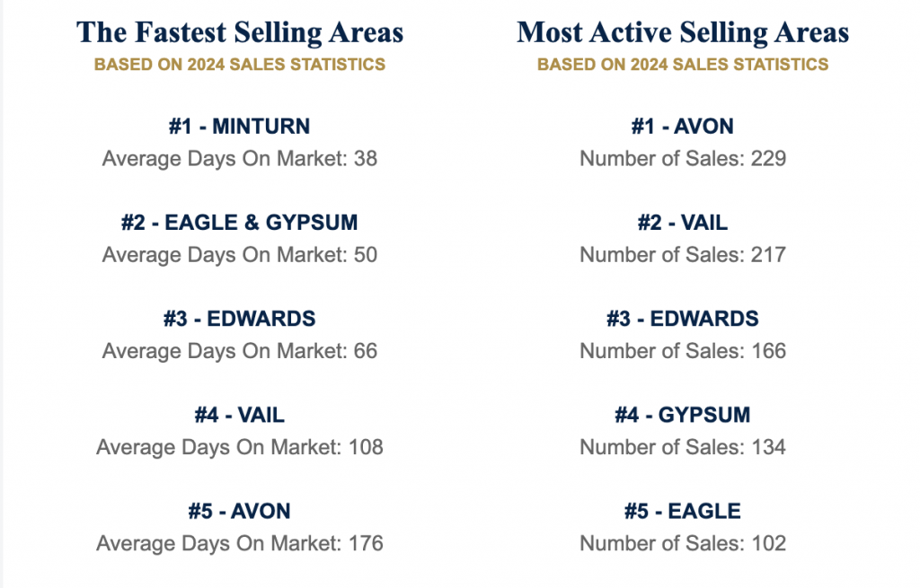The image size is (920, 588).
Task: Open the #2 - EAGLE & GYPSUM entry
Action: [x=239, y=223]
